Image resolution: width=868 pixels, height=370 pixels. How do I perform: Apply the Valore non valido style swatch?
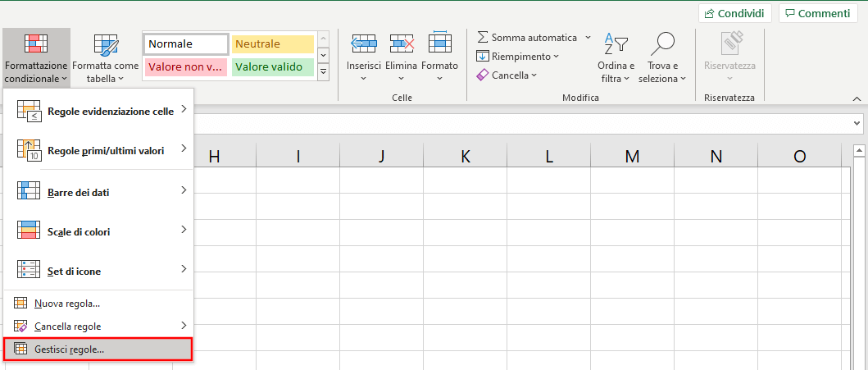186,67
